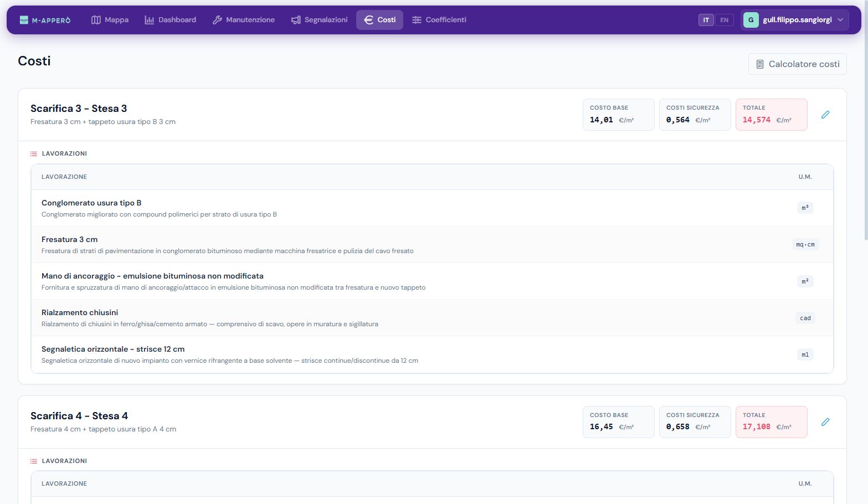Select the Costi menu item
868x504 pixels.
[379, 20]
